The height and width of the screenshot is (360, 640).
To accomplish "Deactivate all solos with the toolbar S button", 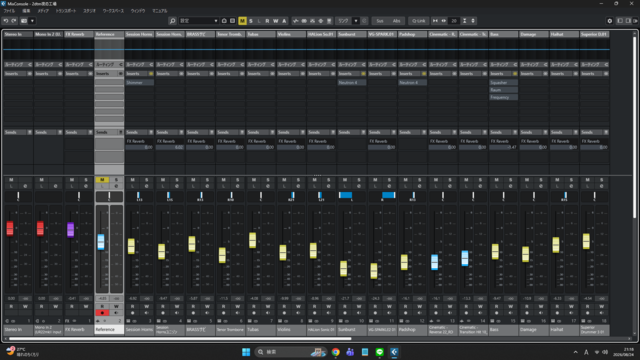I will [251, 21].
